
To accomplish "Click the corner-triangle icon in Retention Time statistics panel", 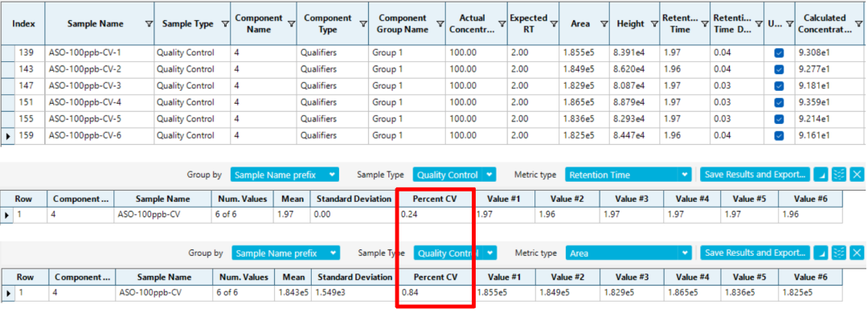I will (821, 175).
